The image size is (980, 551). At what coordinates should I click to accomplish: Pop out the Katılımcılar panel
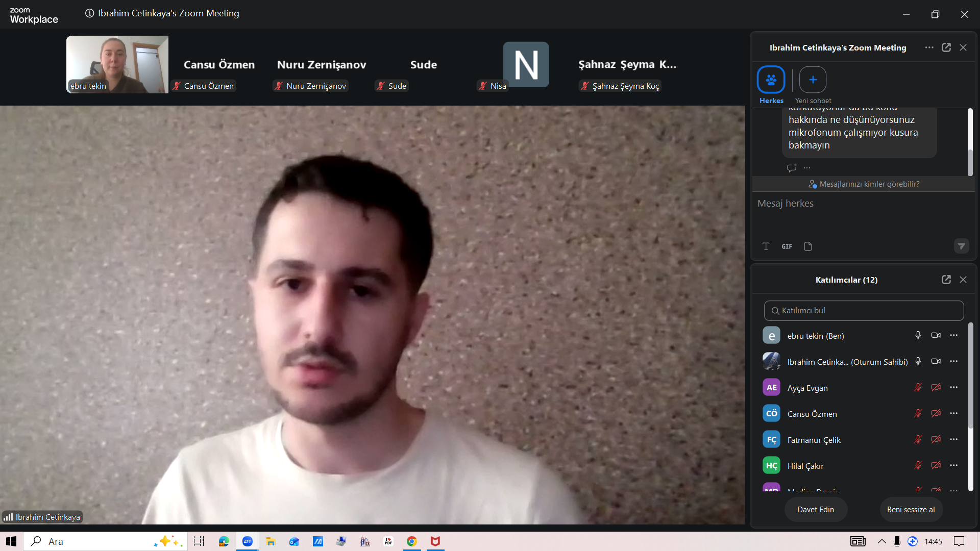[946, 280]
